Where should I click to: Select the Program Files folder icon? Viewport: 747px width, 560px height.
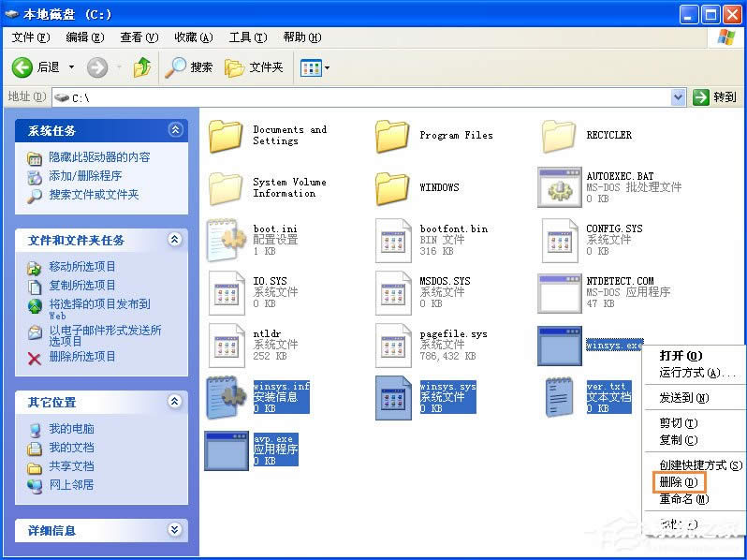tap(392, 136)
